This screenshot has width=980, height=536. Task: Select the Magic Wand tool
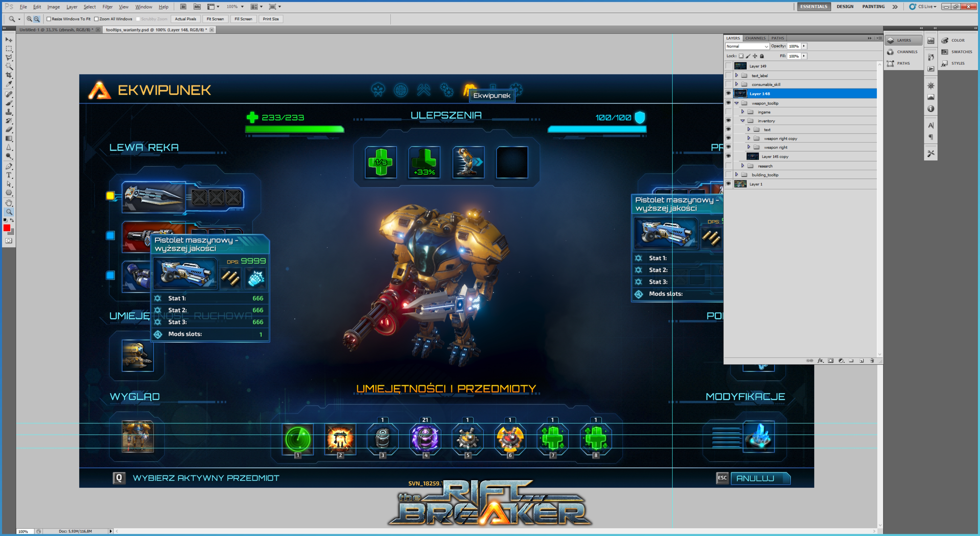tap(9, 67)
